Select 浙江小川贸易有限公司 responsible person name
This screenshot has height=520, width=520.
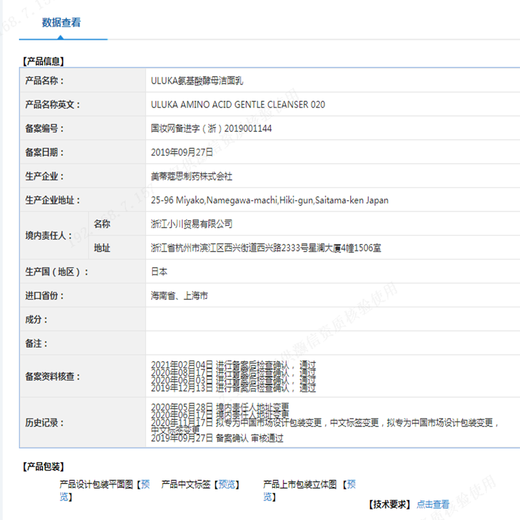(191, 224)
